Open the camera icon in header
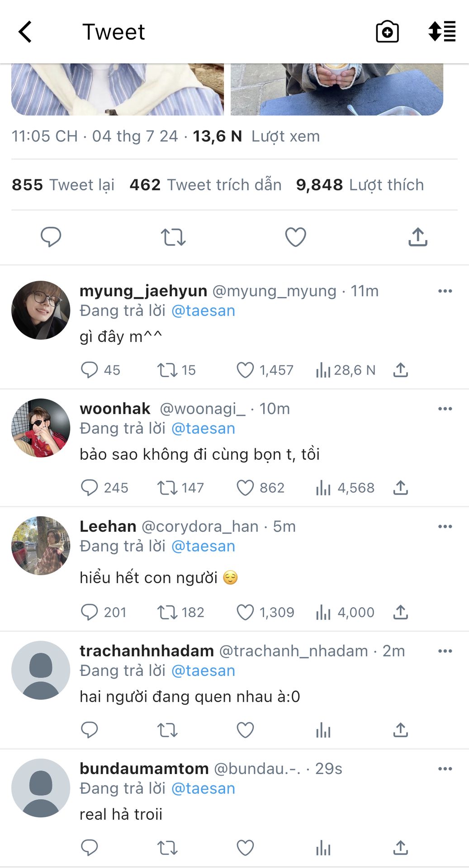Viewport: 469px width, 868px height. tap(387, 32)
